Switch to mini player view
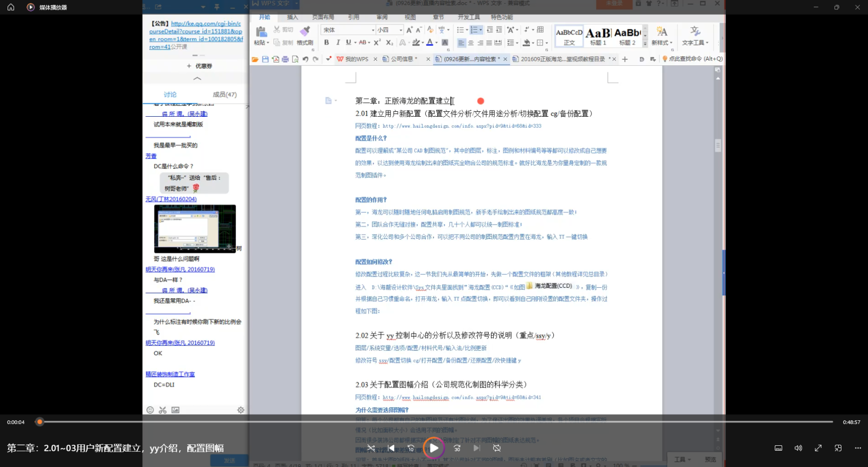The image size is (868, 467). (838, 448)
